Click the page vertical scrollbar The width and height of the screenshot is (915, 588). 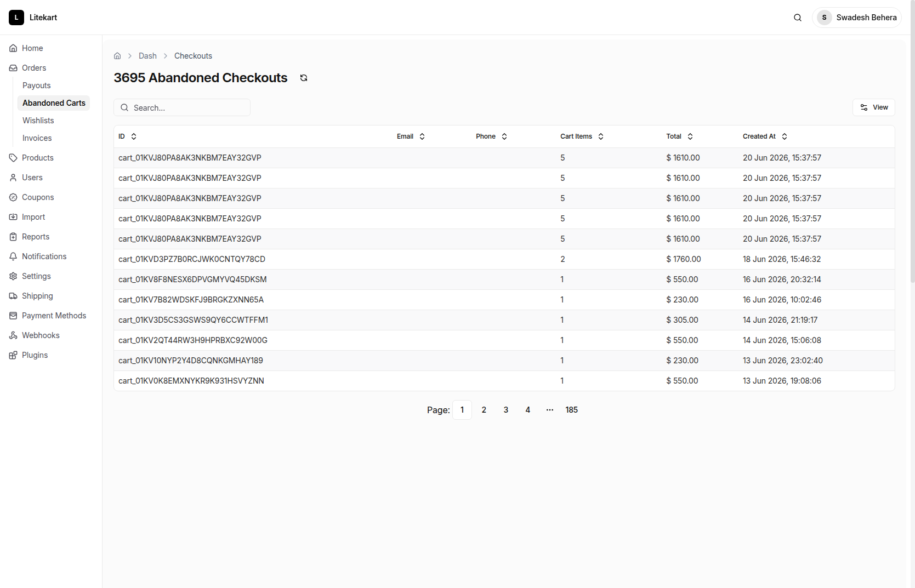coord(912,141)
